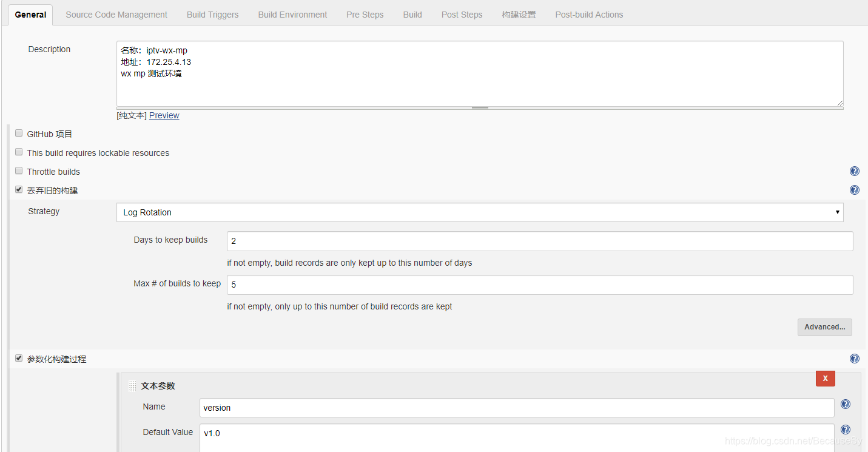The image size is (868, 452).
Task: Open the 构建设置 tab
Action: click(519, 15)
